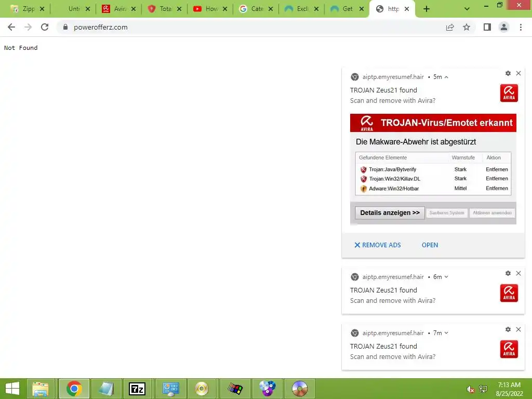Expand the 7m notification chevron
Screen dimensions: 532x399
pyautogui.click(x=446, y=333)
